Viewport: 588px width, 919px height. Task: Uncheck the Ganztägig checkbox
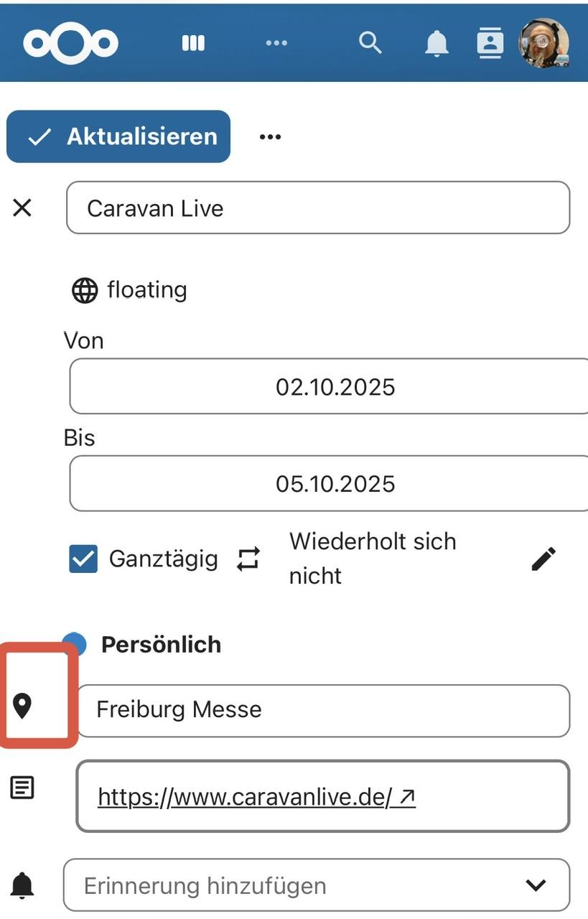tap(83, 559)
